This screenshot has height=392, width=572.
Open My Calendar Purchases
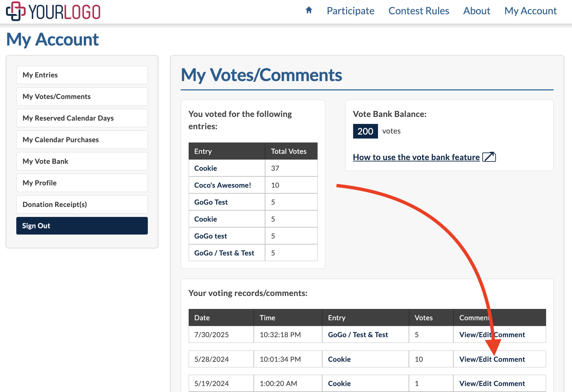coord(82,140)
